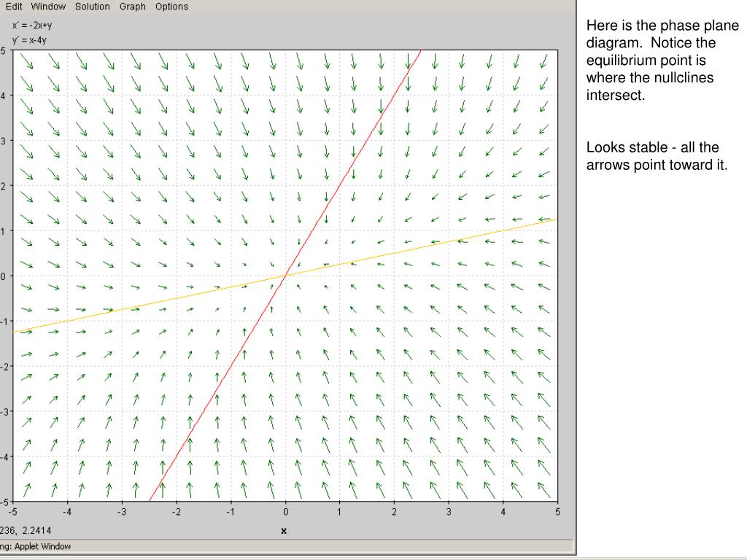
Task: Click the x-axis tick label -4
Action: (x=67, y=512)
